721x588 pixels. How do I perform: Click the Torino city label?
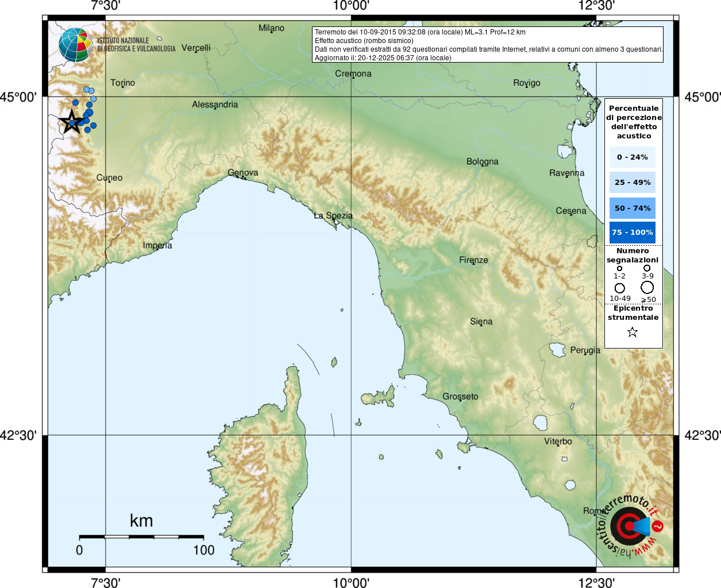pos(123,83)
